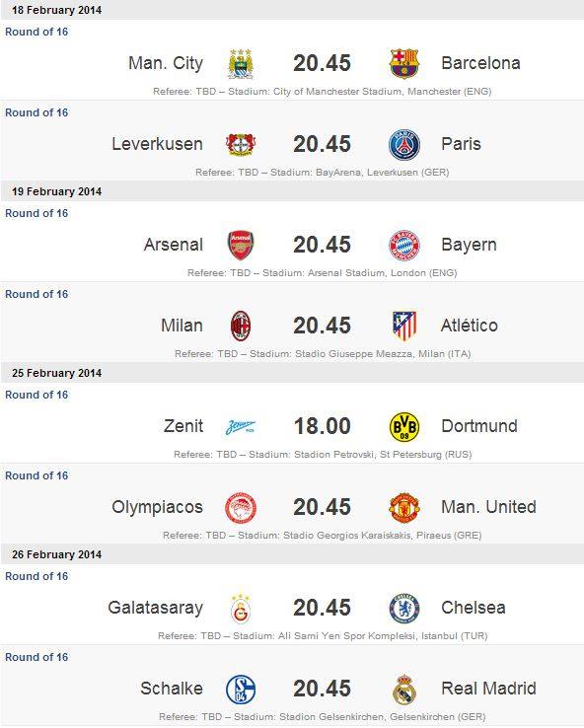Viewport: 584px width, 728px height.
Task: Click the Galatasaray crest
Action: point(241,609)
